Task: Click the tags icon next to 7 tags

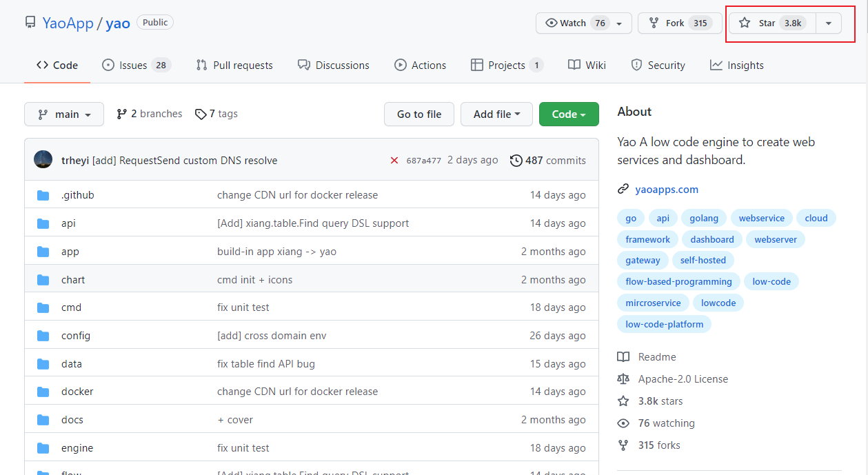Action: [x=201, y=114]
